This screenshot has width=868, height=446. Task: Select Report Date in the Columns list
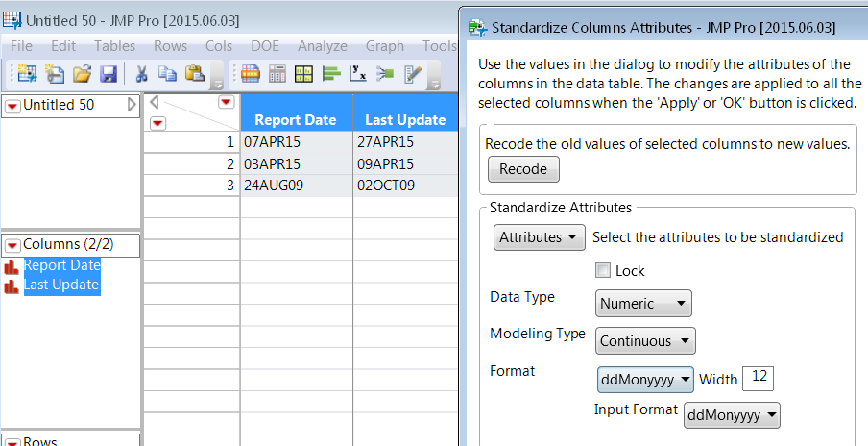(62, 265)
